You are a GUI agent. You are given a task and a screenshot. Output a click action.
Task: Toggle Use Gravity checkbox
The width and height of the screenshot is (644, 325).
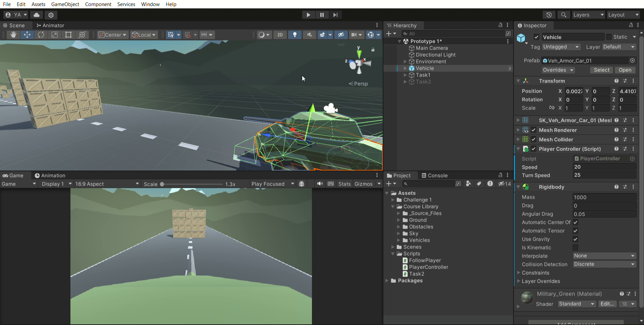[575, 239]
